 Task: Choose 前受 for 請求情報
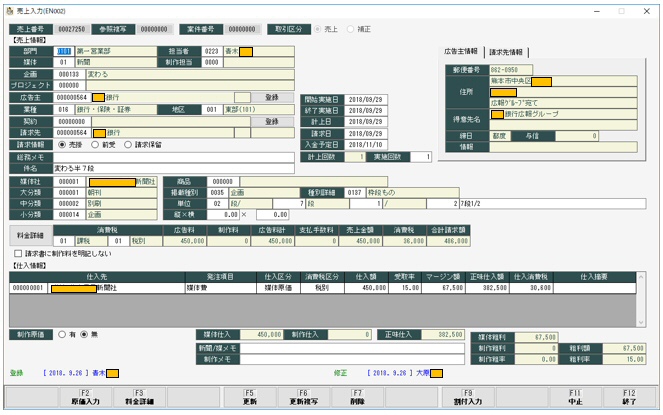(95, 145)
